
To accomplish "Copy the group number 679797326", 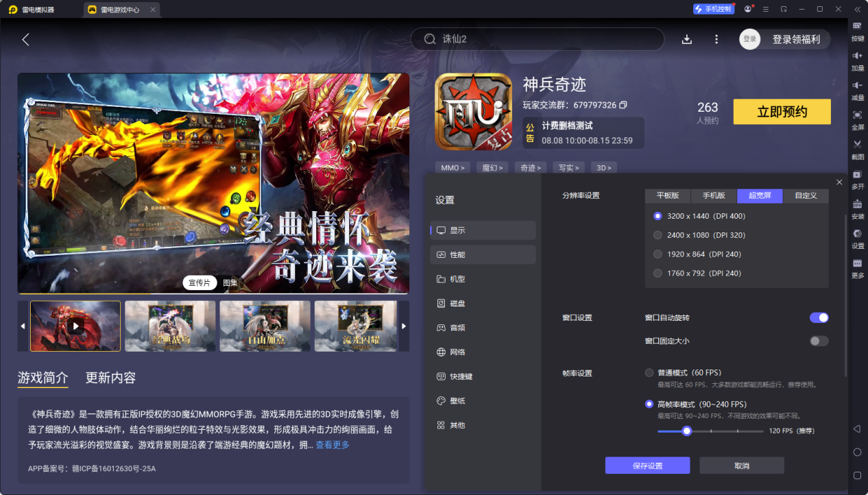I will click(x=623, y=105).
